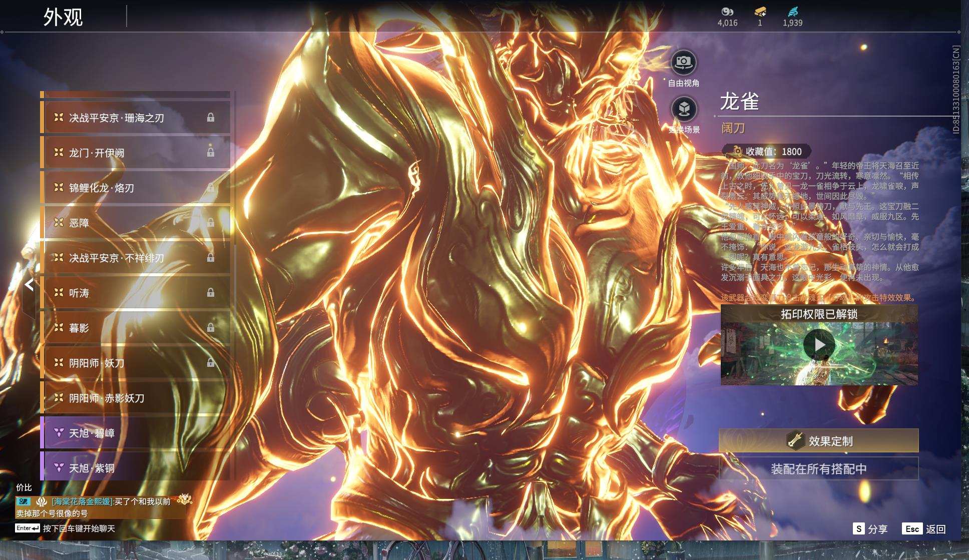
Task: Click the lock icon on 暮影
Action: pos(211,327)
